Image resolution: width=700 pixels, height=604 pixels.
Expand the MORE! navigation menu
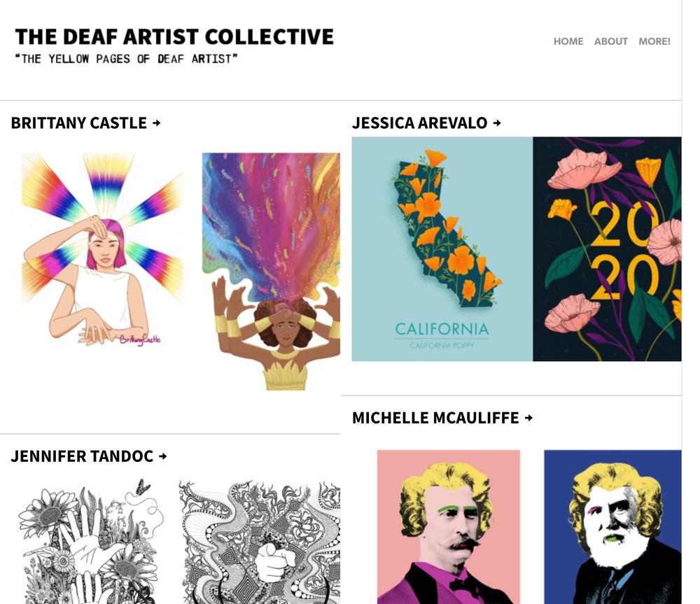point(654,41)
